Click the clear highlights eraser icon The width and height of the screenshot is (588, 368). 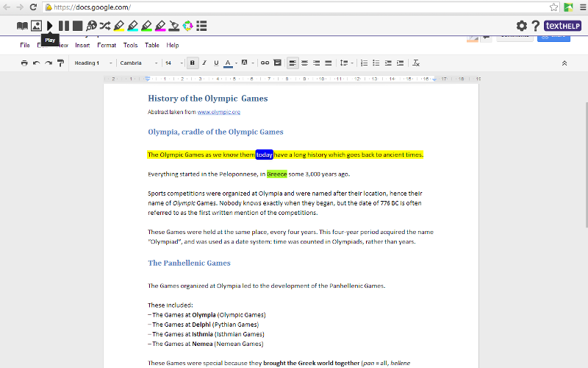point(174,26)
